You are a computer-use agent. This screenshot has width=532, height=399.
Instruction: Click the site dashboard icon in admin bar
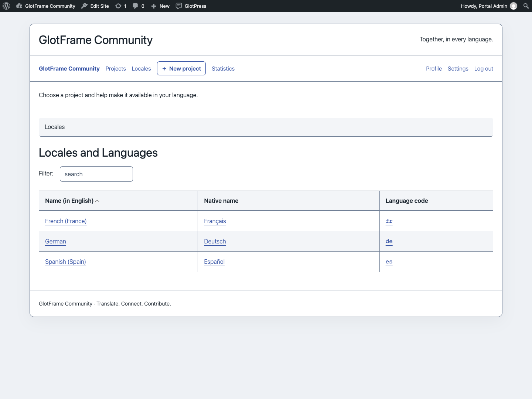click(x=19, y=6)
